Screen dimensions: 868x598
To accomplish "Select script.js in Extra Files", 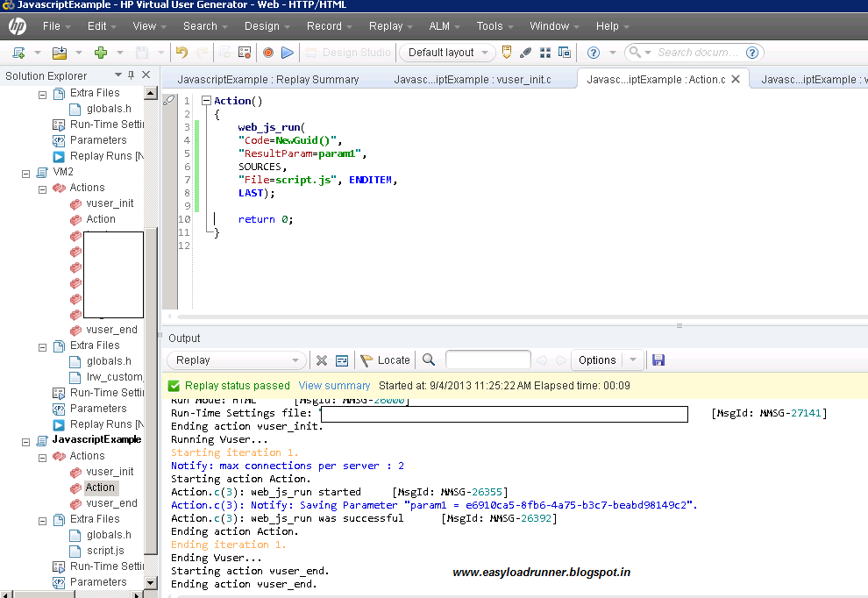I will pyautogui.click(x=105, y=551).
